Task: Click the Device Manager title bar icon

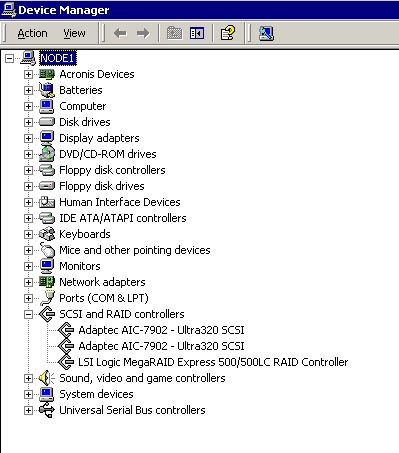Action: click(x=8, y=10)
